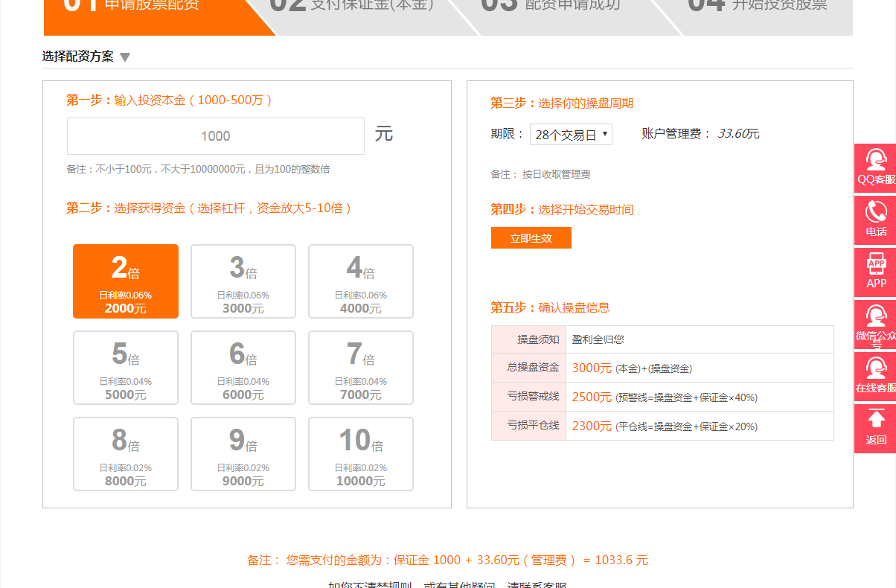Choose the 5倍 leverage option
896x588 pixels.
coord(126,368)
